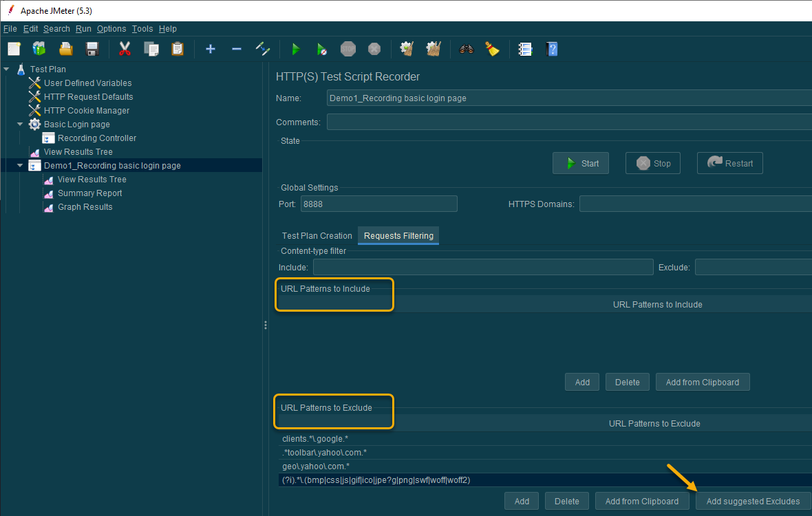The height and width of the screenshot is (516, 812).
Task: Select HTTP Request Defaults in the tree
Action: coord(88,97)
